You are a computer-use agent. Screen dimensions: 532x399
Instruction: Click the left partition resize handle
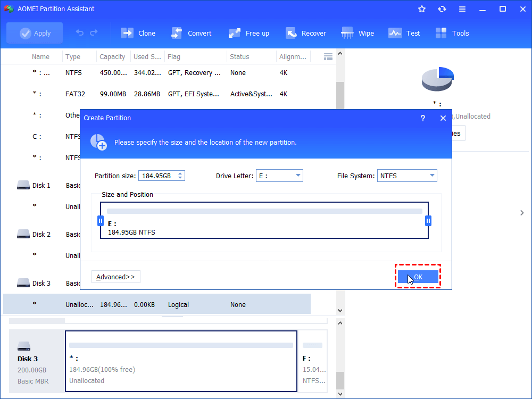click(101, 221)
